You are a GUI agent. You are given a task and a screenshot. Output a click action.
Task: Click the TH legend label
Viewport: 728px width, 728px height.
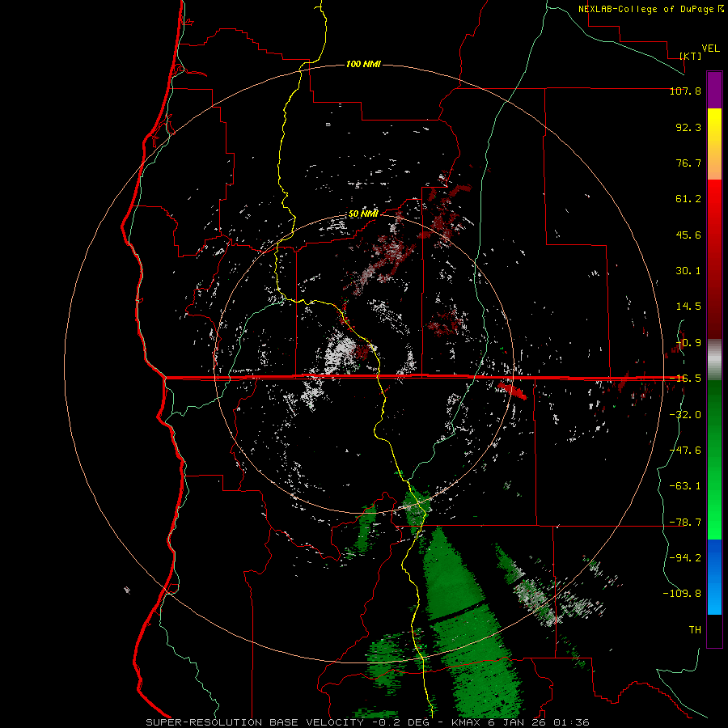pyautogui.click(x=695, y=630)
